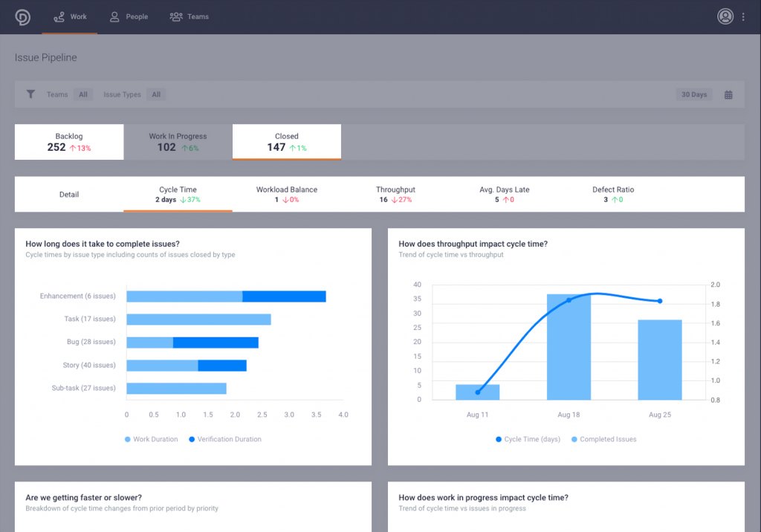The height and width of the screenshot is (532, 761).
Task: Click the Duo logo icon
Action: [21, 16]
